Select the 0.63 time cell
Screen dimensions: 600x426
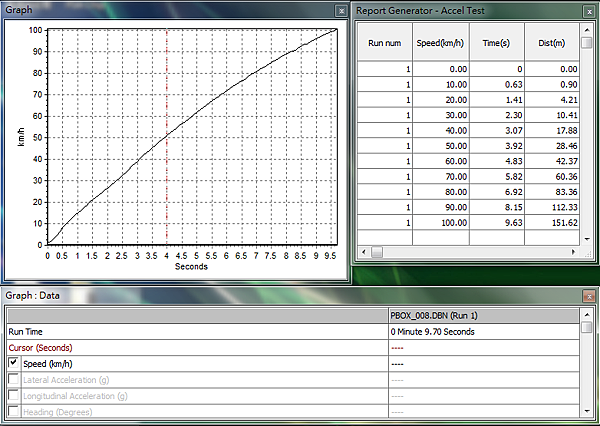pos(497,85)
